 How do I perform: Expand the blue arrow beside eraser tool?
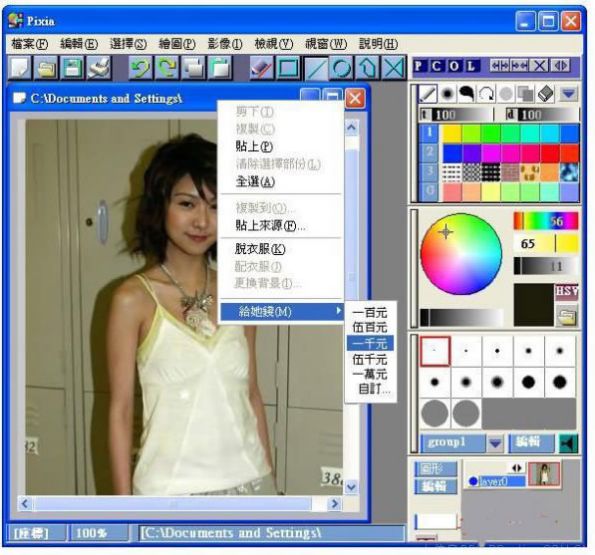tap(568, 93)
